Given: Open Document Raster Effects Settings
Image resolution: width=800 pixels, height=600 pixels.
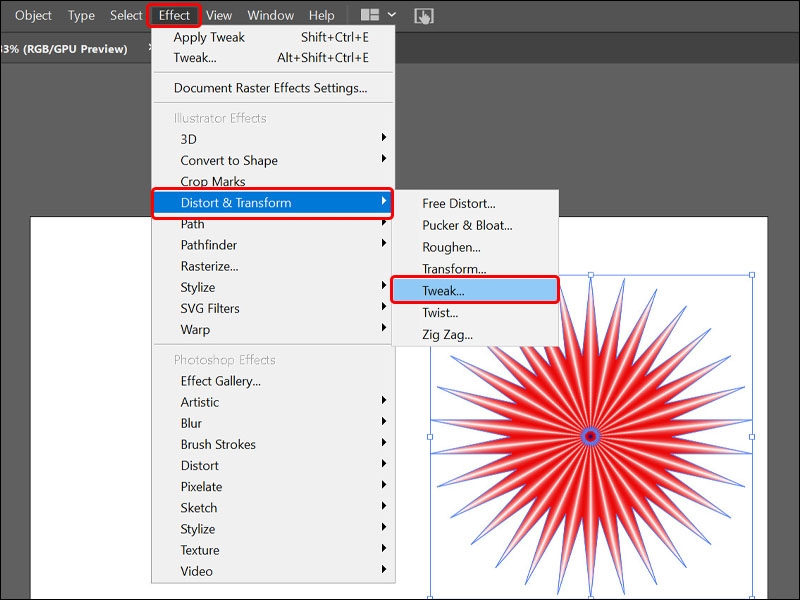Looking at the screenshot, I should 273,88.
